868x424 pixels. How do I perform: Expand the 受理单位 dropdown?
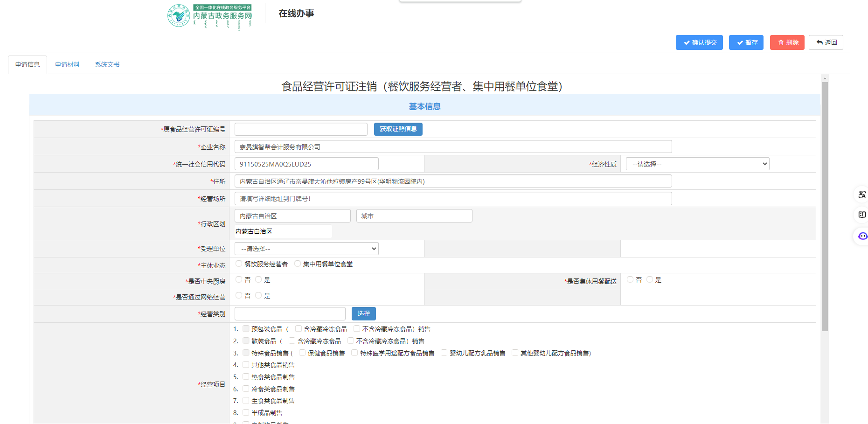click(x=306, y=249)
